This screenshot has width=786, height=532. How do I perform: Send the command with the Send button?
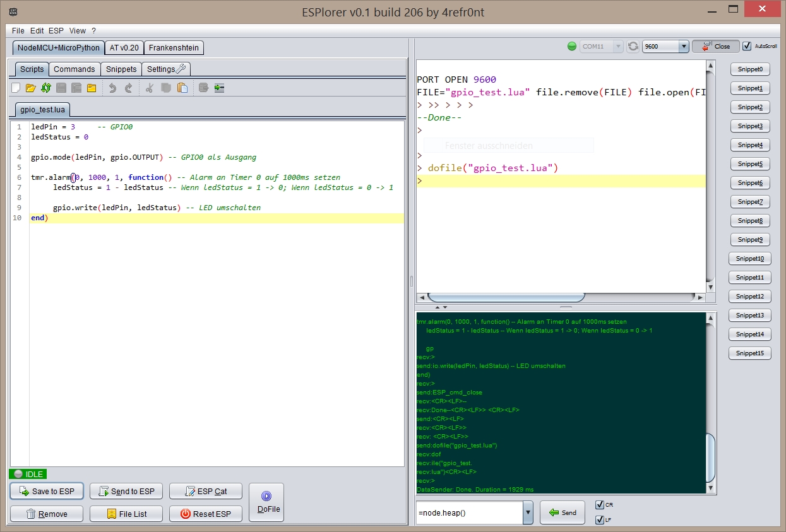[563, 512]
